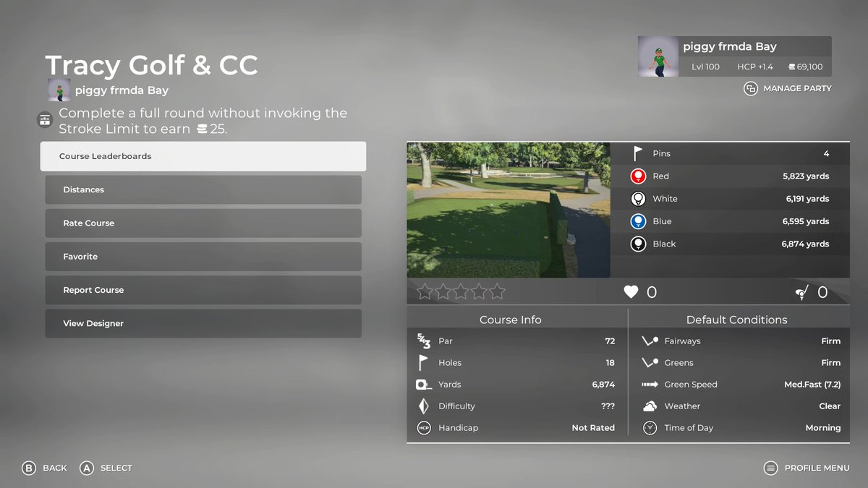
Task: Click '5,823 yards' Red tee value
Action: [x=806, y=176]
